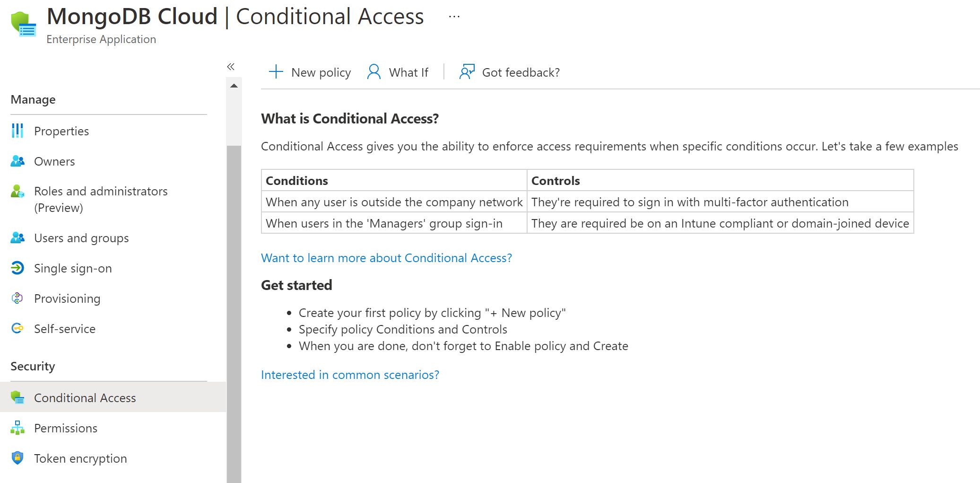Open the Conditional Access menu item
Screen dimensions: 980x483
[x=85, y=398]
